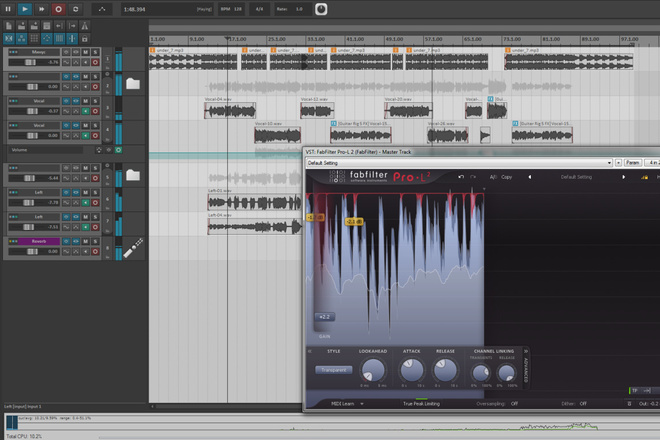The width and height of the screenshot is (660, 440).
Task: Mute the Reverb track
Action: [85, 241]
